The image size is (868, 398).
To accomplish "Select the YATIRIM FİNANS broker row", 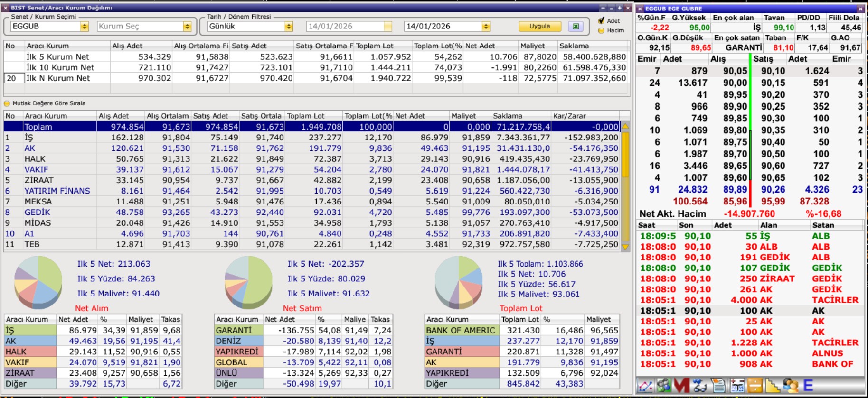I will [x=57, y=191].
